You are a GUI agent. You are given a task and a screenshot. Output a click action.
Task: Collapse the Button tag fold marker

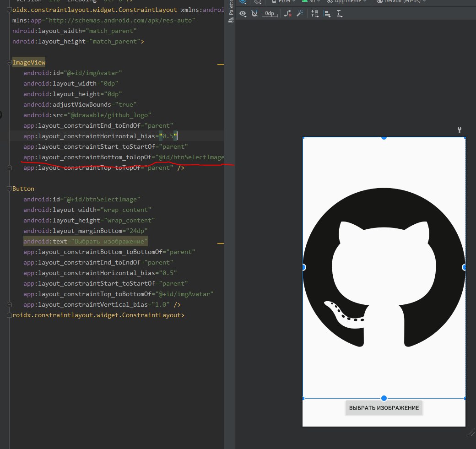tap(10, 189)
